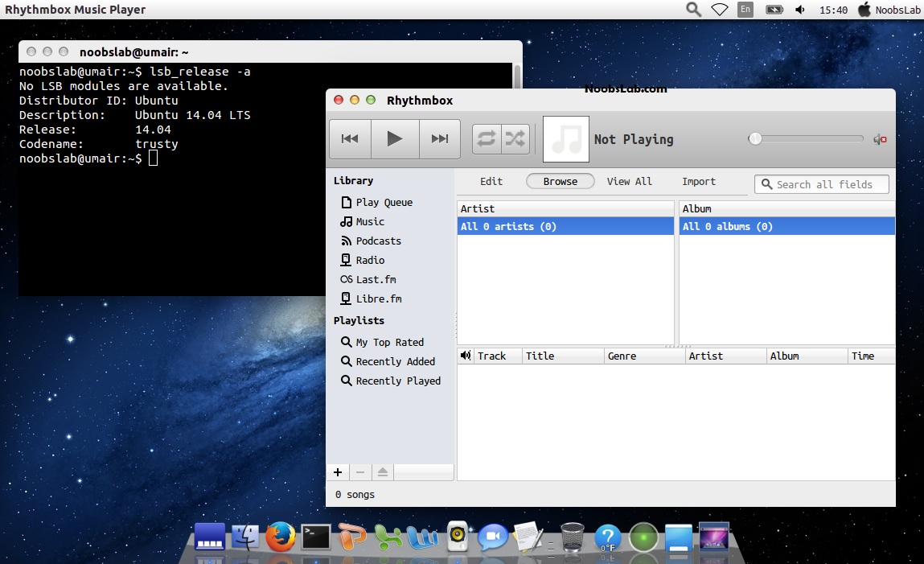
Task: Open Last.fm source in sidebar
Action: tap(376, 279)
